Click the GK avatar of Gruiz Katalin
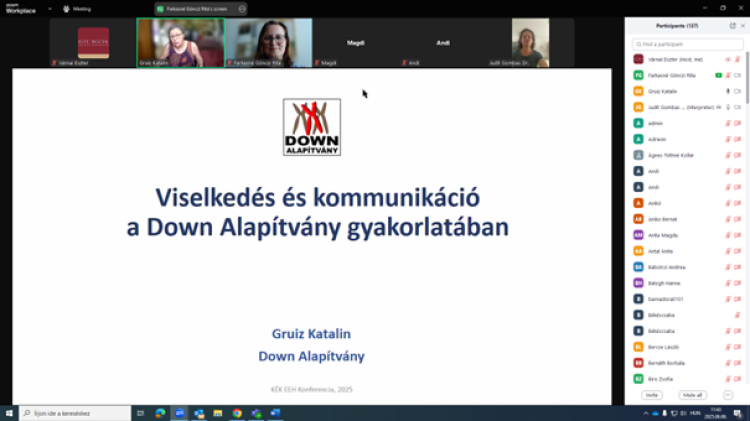Image resolution: width=750 pixels, height=421 pixels. 638,91
